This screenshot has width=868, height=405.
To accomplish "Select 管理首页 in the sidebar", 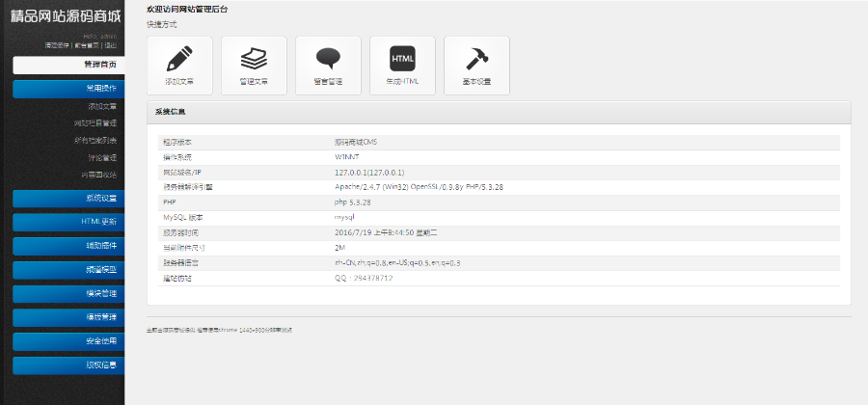I will coord(69,65).
